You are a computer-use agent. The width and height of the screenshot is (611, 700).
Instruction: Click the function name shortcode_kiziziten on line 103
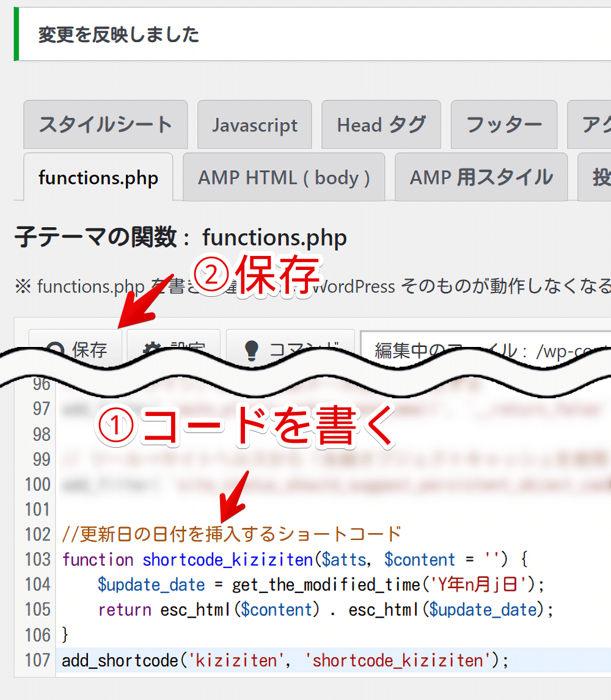(x=228, y=560)
